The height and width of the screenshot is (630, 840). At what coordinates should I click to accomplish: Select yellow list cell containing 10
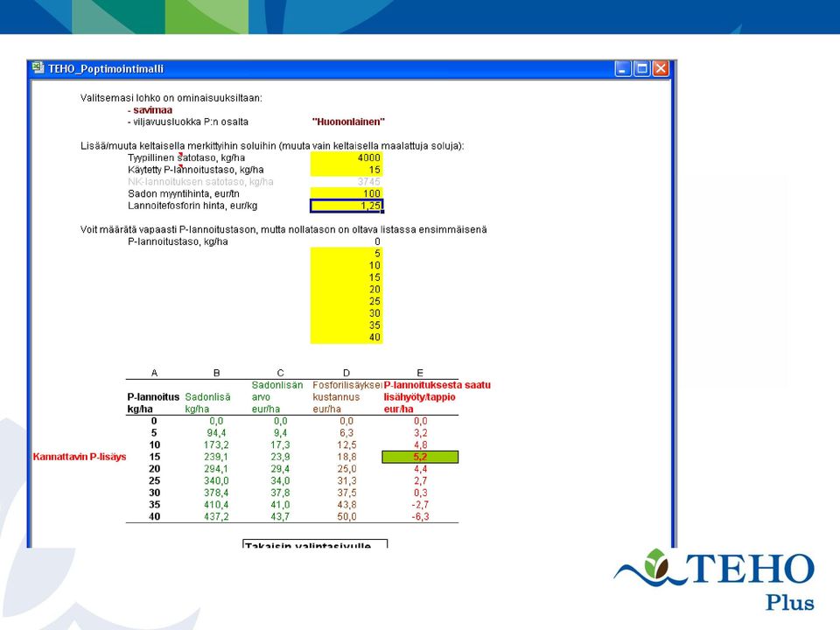[346, 265]
